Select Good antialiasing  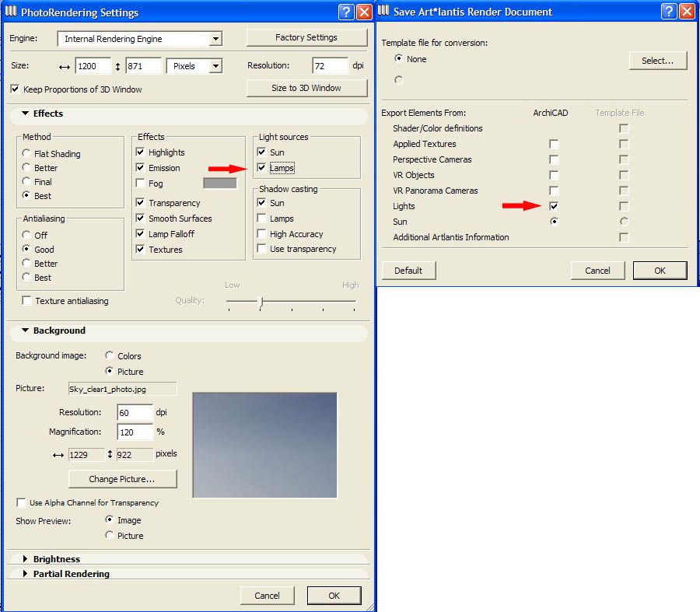click(x=26, y=249)
